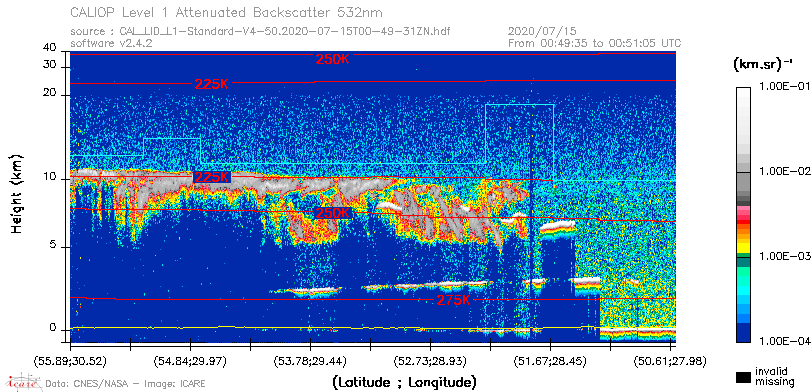Click the '275K' isotherm label
The height and width of the screenshot is (392, 811).
click(x=453, y=300)
